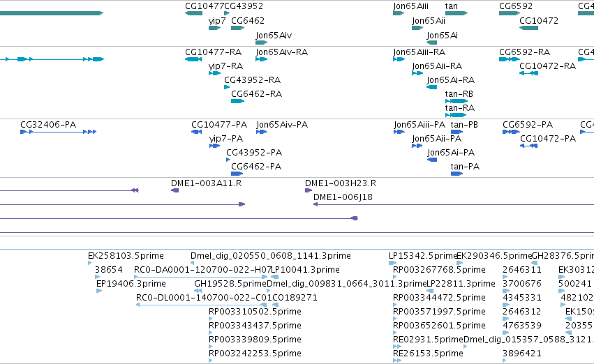Viewport: 594px width, 364px height.
Task: Select the RP003571997.5prime EST
Action: [x=395, y=319]
